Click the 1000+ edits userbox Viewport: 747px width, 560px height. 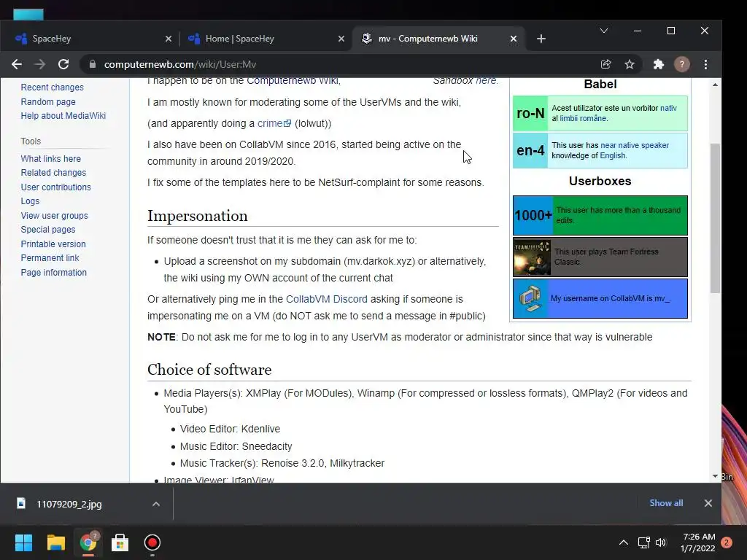pyautogui.click(x=600, y=215)
